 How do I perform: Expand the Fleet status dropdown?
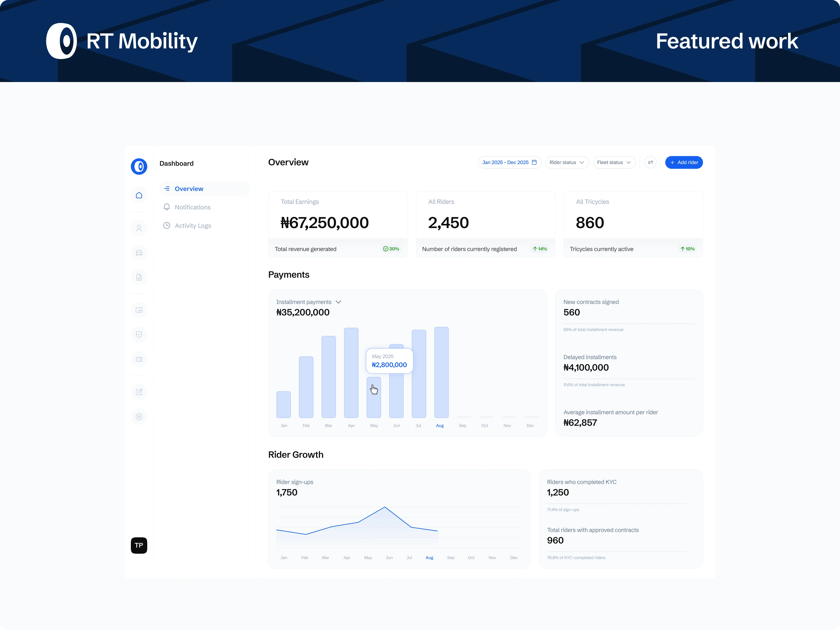[614, 163]
